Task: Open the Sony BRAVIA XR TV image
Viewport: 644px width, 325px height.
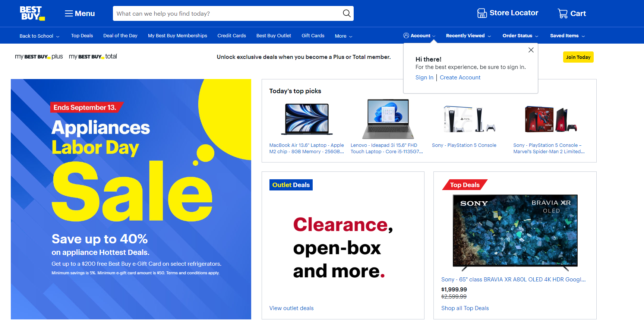Action: [515, 233]
